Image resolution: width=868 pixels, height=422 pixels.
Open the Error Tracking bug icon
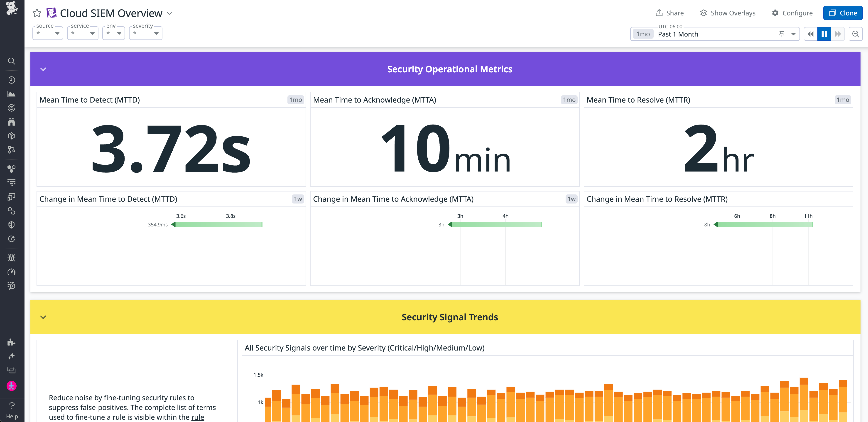pyautogui.click(x=11, y=258)
